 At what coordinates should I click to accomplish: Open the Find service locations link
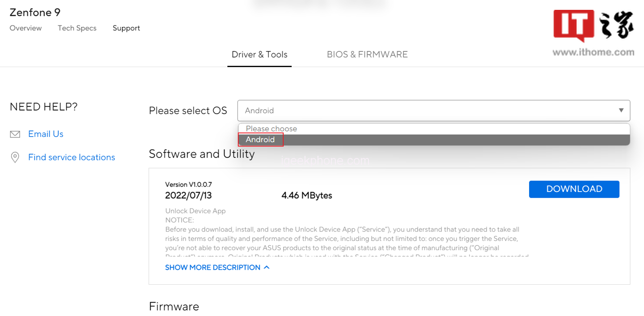[72, 158]
